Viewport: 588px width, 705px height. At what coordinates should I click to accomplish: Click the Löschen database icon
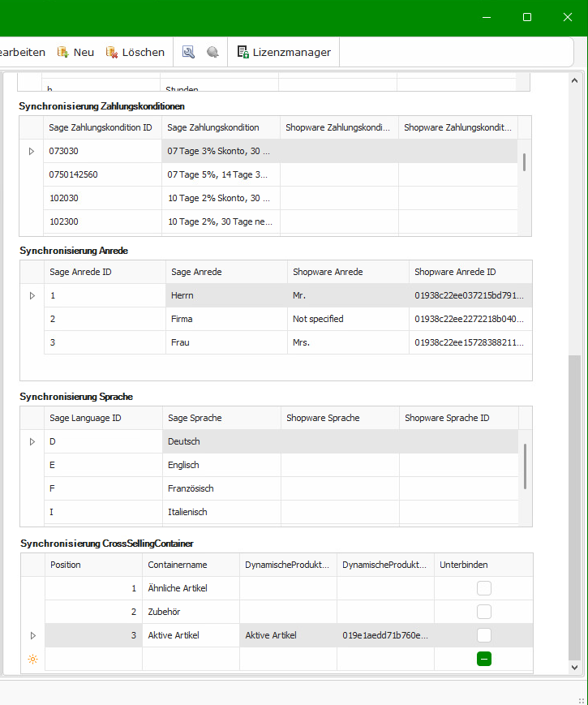[x=111, y=52]
